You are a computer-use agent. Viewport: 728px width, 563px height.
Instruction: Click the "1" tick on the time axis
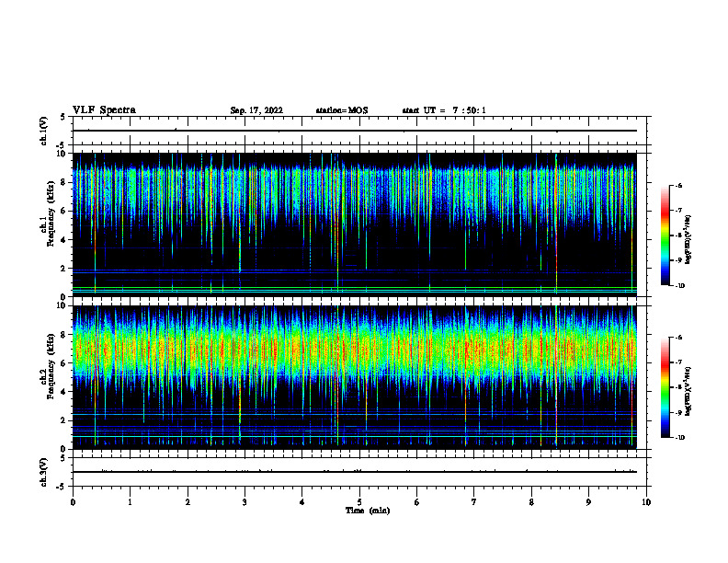pos(130,502)
